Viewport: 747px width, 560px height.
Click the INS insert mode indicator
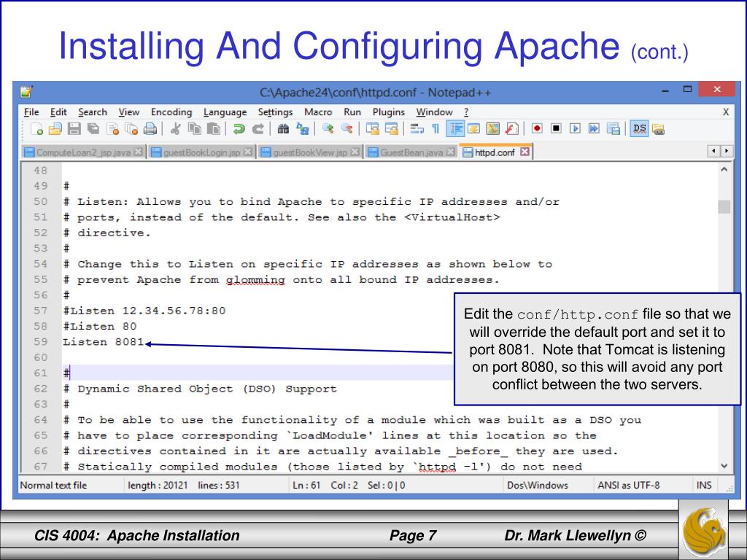704,485
